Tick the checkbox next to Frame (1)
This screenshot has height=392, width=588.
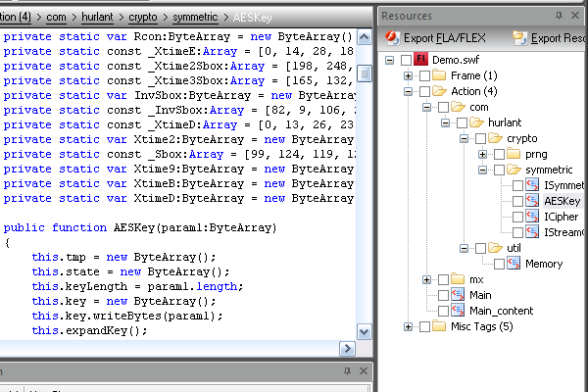[424, 75]
